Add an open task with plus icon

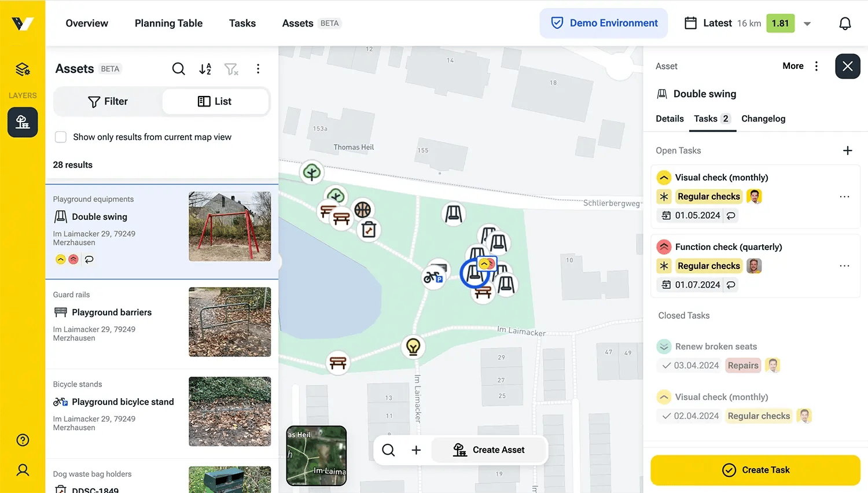click(x=847, y=150)
